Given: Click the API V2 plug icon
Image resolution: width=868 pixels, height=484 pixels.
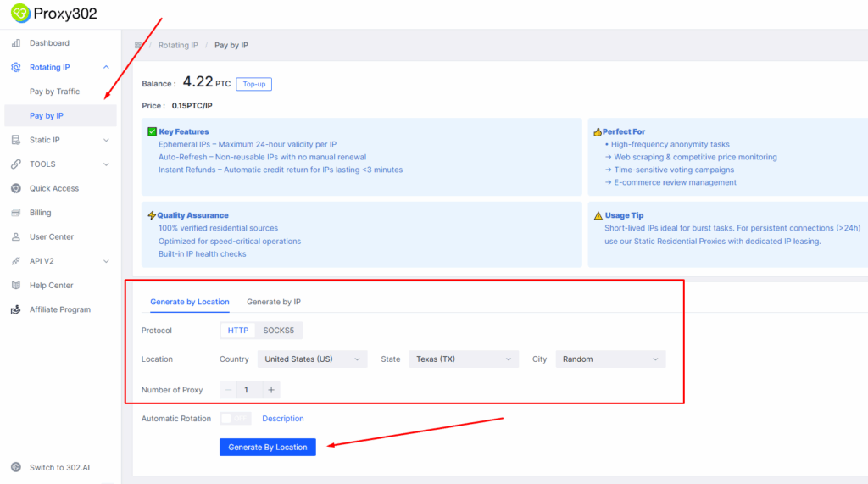Looking at the screenshot, I should (16, 261).
